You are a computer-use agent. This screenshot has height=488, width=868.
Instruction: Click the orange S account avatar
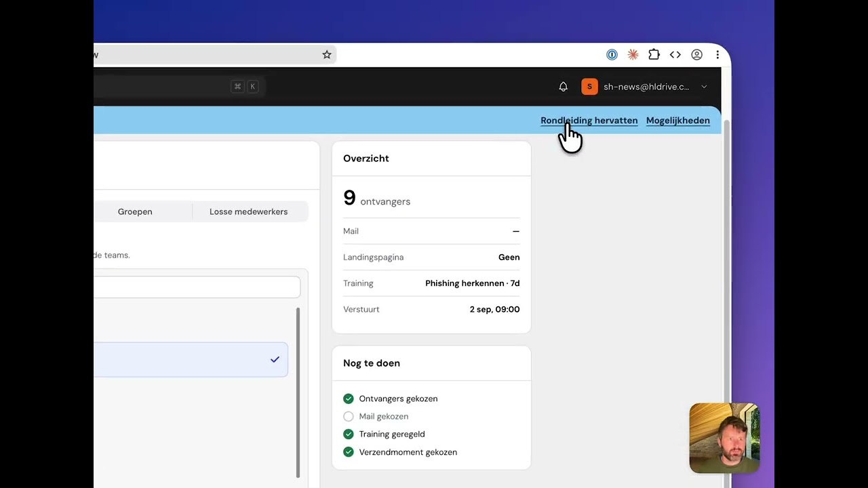click(x=589, y=87)
